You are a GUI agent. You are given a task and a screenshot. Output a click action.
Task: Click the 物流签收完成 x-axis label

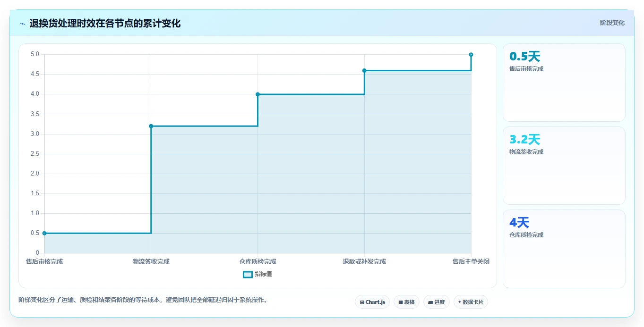(x=151, y=261)
